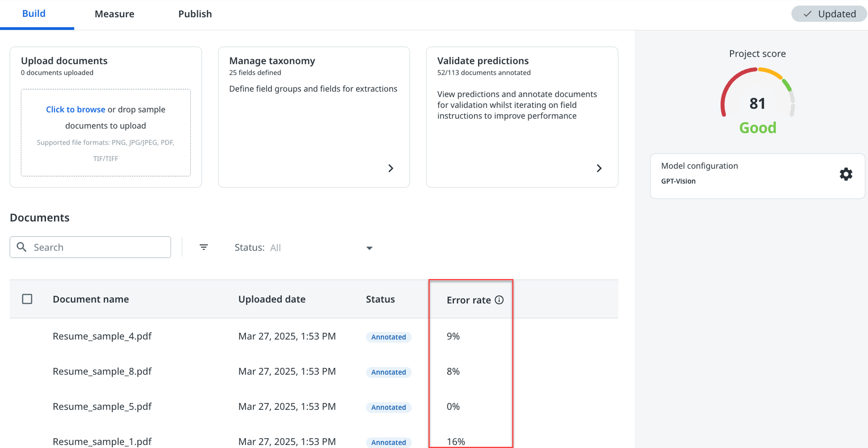Click the search magnifier icon
868x448 pixels.
point(22,247)
